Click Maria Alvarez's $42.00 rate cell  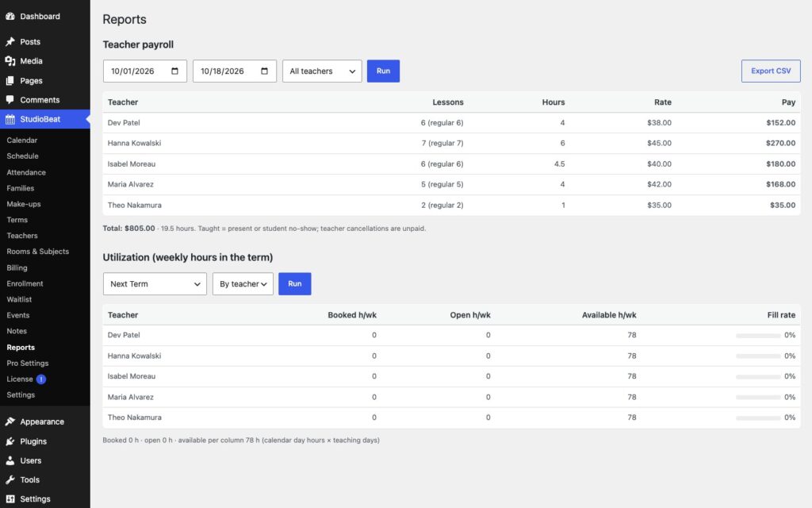[659, 184]
